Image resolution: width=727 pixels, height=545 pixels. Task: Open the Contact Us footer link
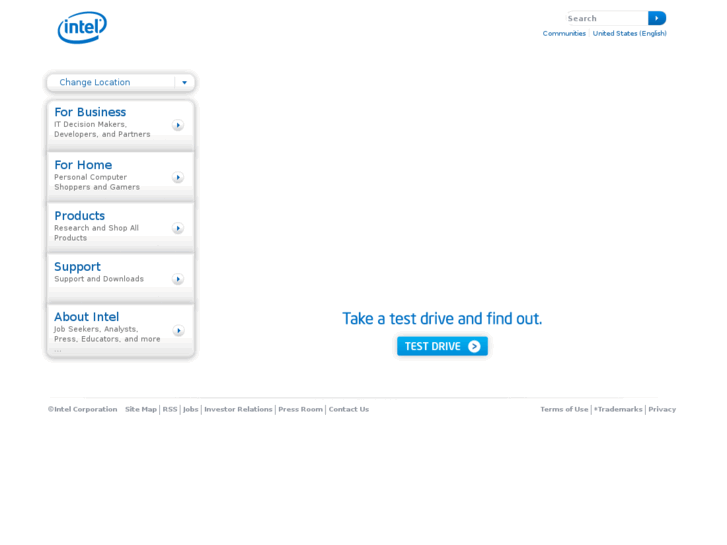(349, 409)
